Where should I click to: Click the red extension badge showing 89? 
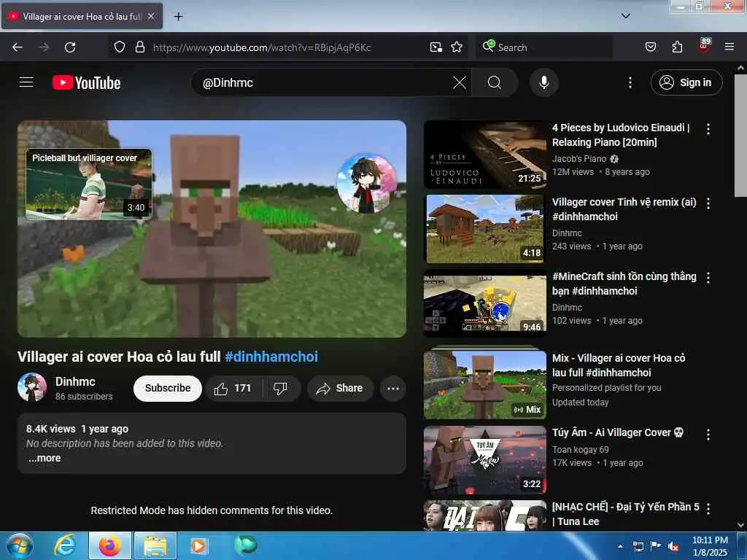pyautogui.click(x=704, y=45)
